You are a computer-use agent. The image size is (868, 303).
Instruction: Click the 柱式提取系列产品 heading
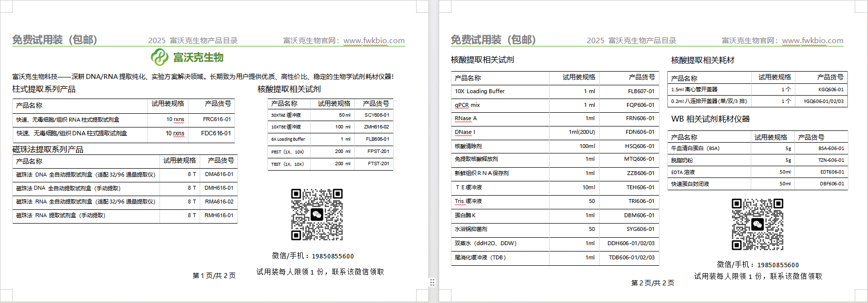pyautogui.click(x=44, y=89)
